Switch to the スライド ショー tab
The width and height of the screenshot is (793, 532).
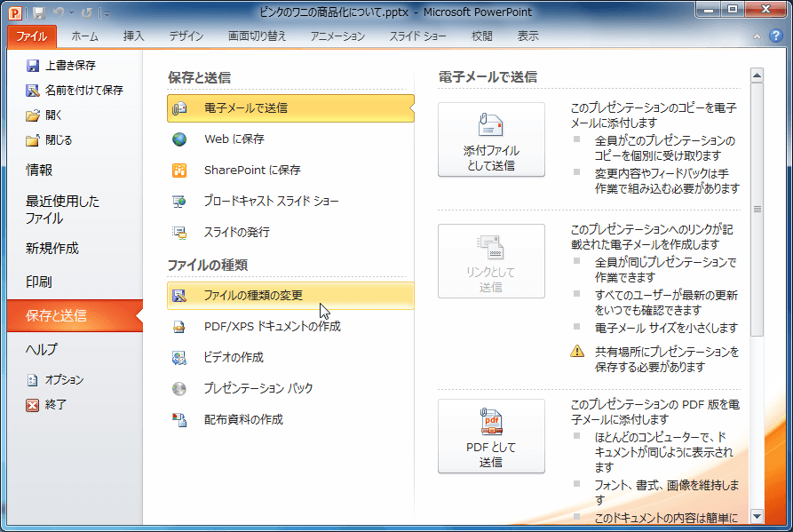pos(417,36)
